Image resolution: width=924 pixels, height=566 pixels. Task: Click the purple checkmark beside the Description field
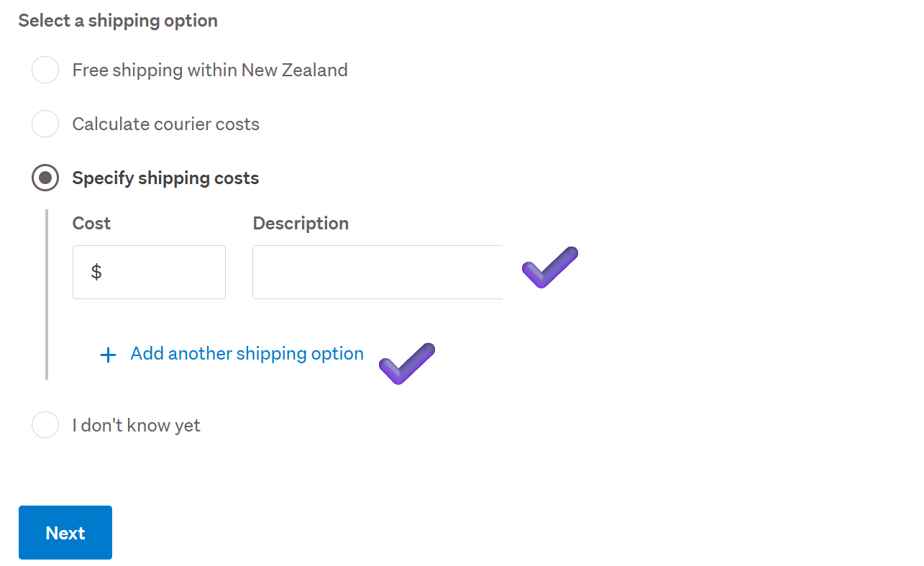coord(549,267)
